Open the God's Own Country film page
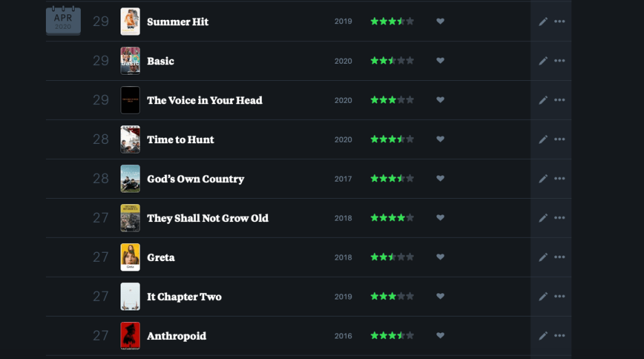This screenshot has height=359, width=644. [195, 179]
